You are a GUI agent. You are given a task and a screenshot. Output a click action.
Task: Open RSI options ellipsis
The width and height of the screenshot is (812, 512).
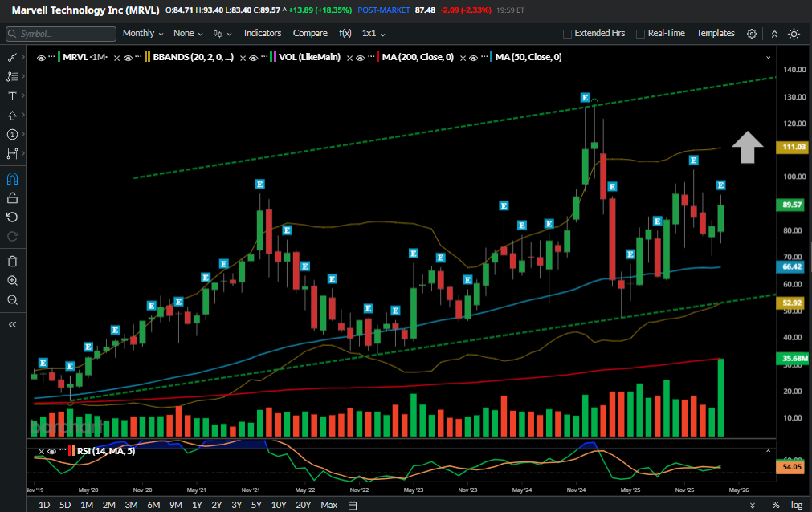pyautogui.click(x=62, y=450)
